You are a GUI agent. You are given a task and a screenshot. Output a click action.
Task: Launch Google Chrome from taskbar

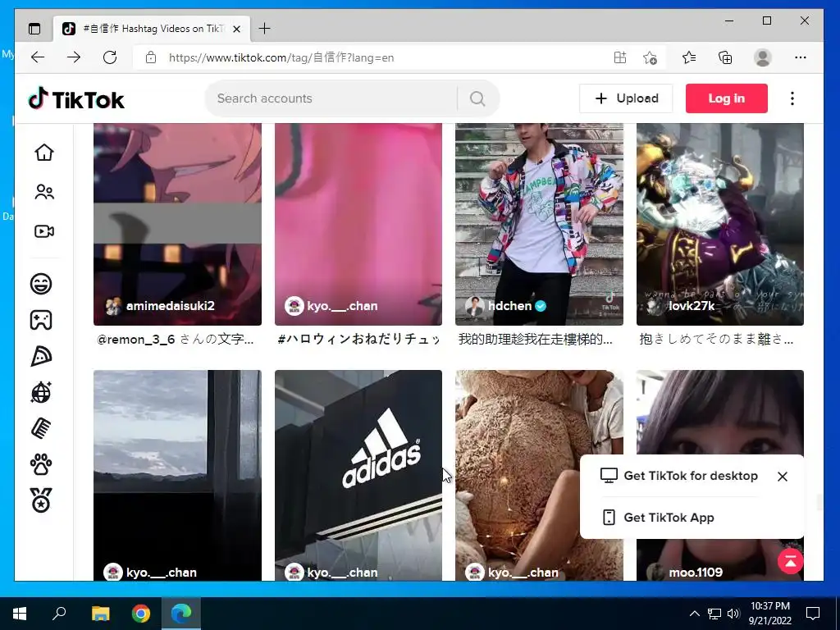[141, 614]
